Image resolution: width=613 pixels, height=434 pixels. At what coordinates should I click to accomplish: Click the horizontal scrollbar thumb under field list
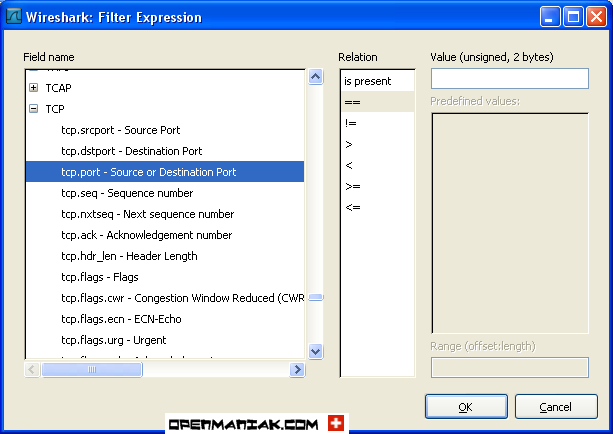pos(92,369)
